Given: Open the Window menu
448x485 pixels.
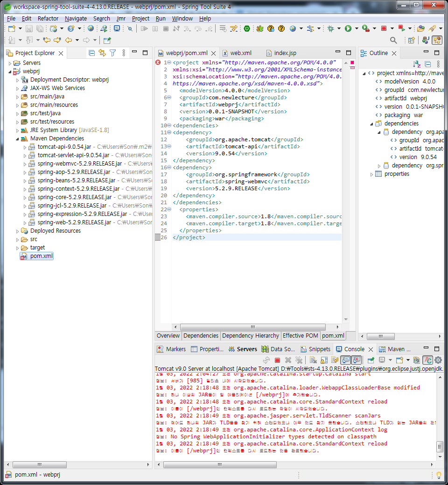Looking at the screenshot, I should [x=182, y=19].
